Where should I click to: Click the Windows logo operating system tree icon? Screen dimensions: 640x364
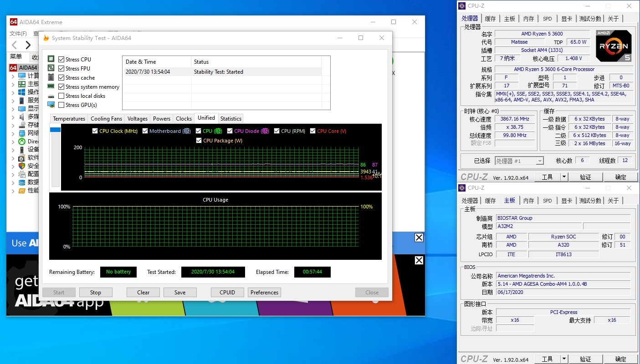click(22, 92)
